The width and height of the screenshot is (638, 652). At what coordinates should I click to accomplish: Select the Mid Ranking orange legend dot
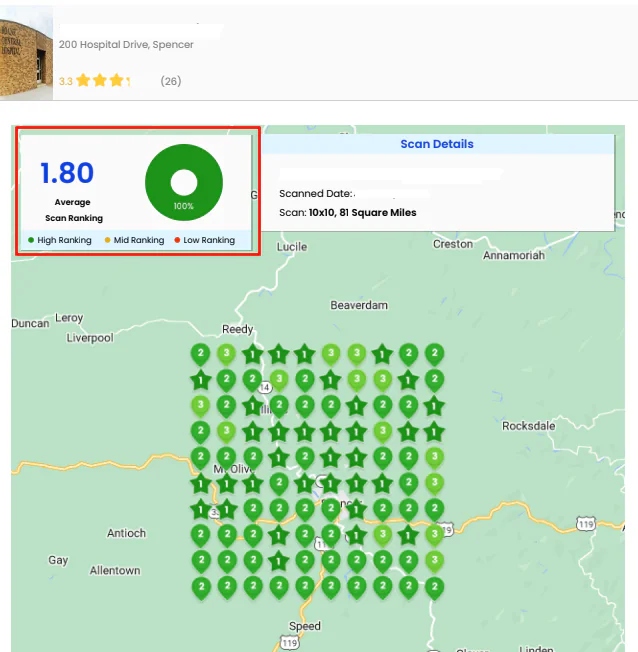(x=107, y=240)
